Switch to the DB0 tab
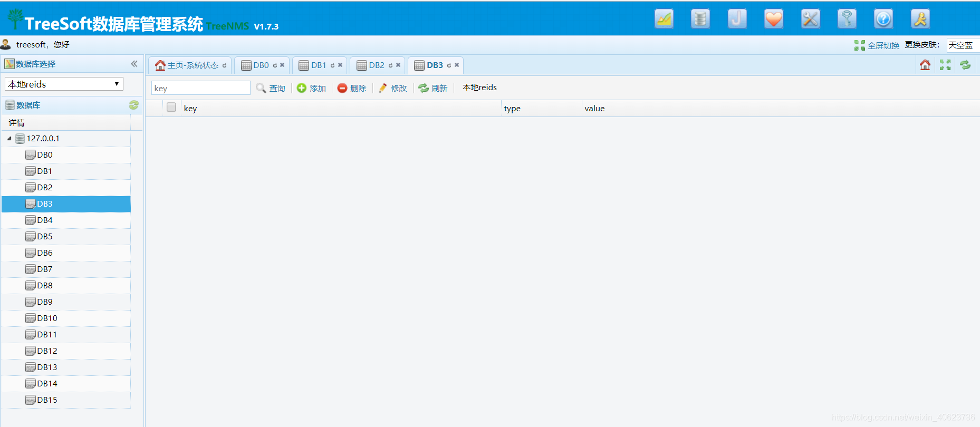The height and width of the screenshot is (427, 980). [x=261, y=65]
